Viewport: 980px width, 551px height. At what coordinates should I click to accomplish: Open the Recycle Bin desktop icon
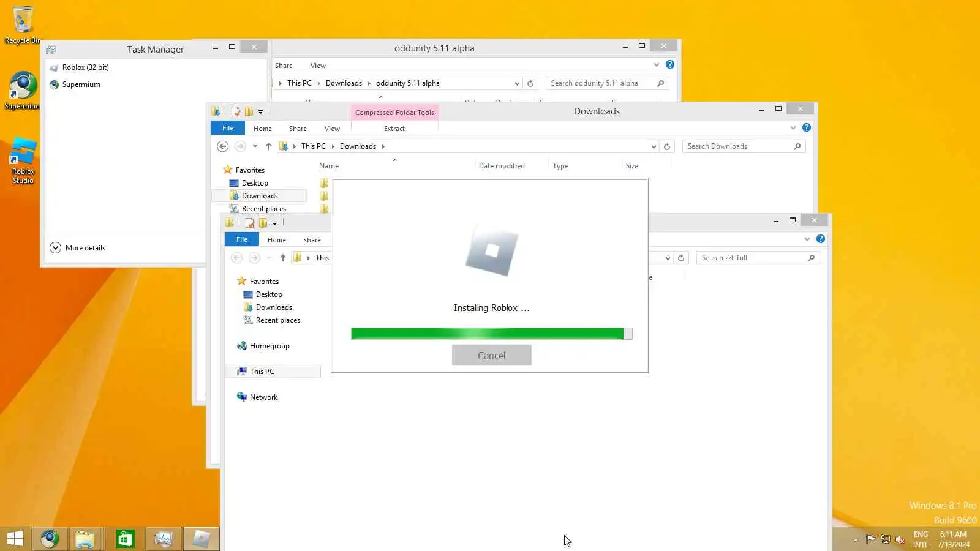[22, 24]
